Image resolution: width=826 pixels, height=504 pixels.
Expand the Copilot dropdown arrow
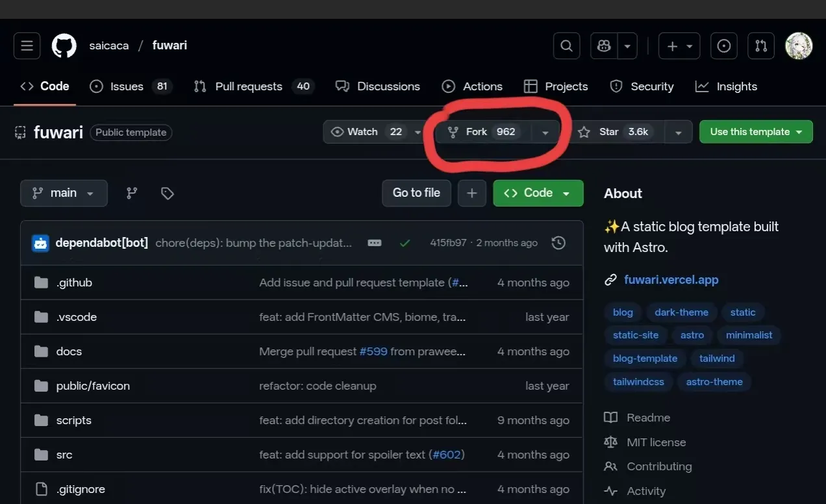[627, 46]
